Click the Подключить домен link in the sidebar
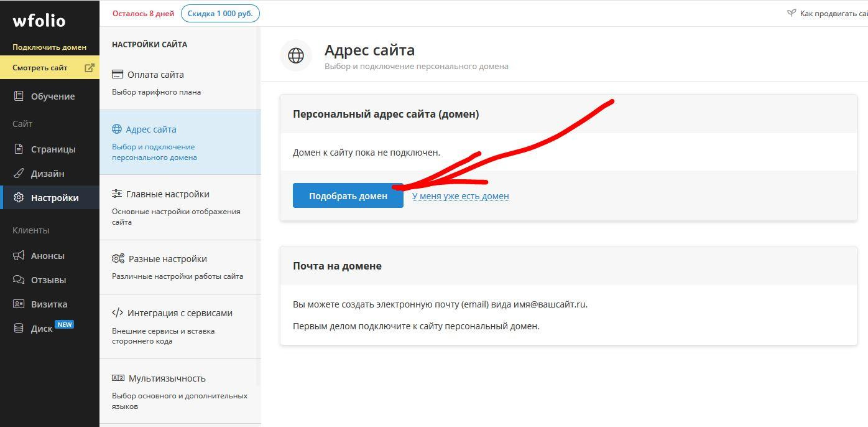 click(49, 47)
